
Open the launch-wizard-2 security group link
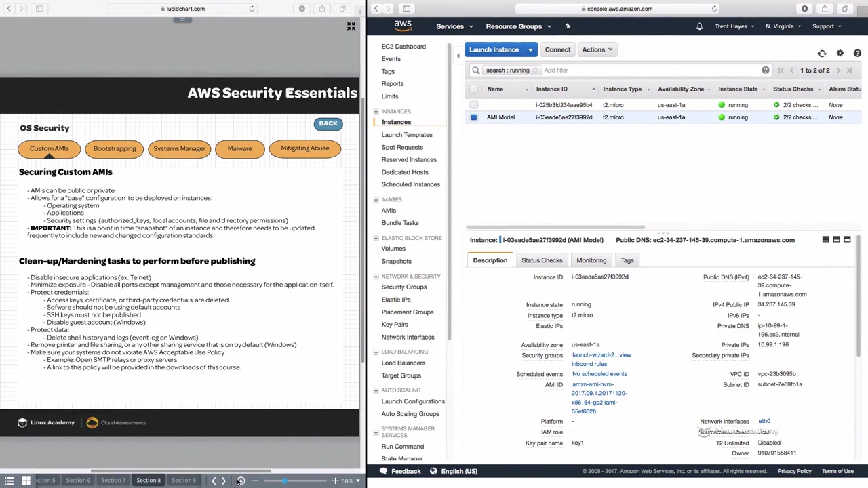coord(593,355)
